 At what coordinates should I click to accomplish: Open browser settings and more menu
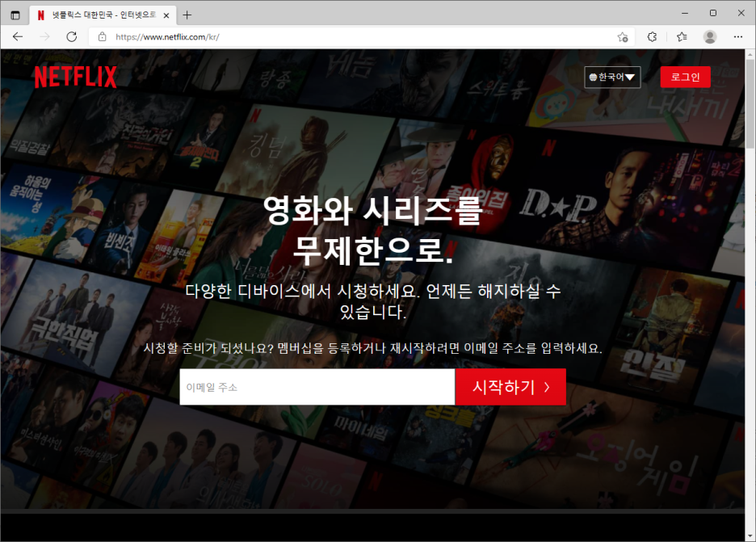pyautogui.click(x=737, y=36)
